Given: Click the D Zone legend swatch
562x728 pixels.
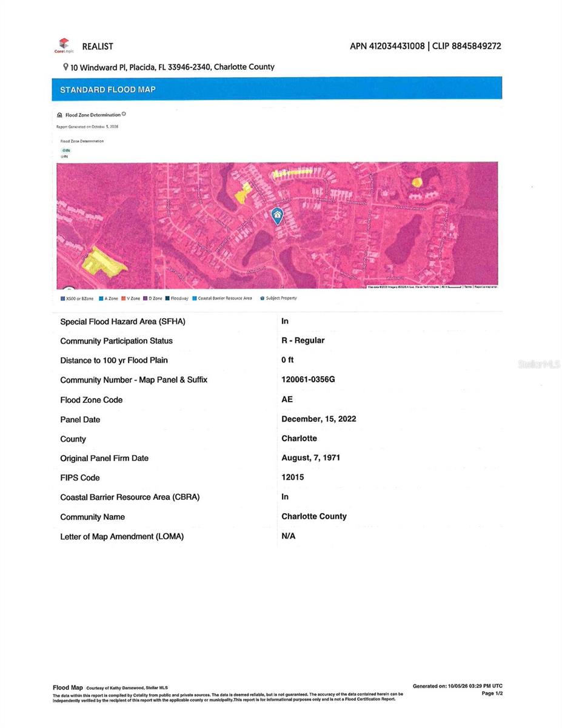Looking at the screenshot, I should (145, 298).
